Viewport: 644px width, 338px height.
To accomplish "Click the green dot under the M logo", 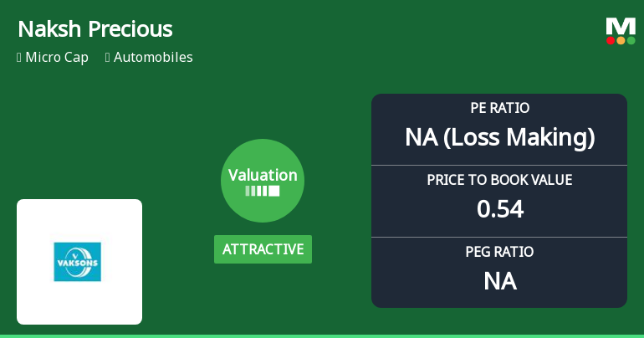I will [x=631, y=40].
